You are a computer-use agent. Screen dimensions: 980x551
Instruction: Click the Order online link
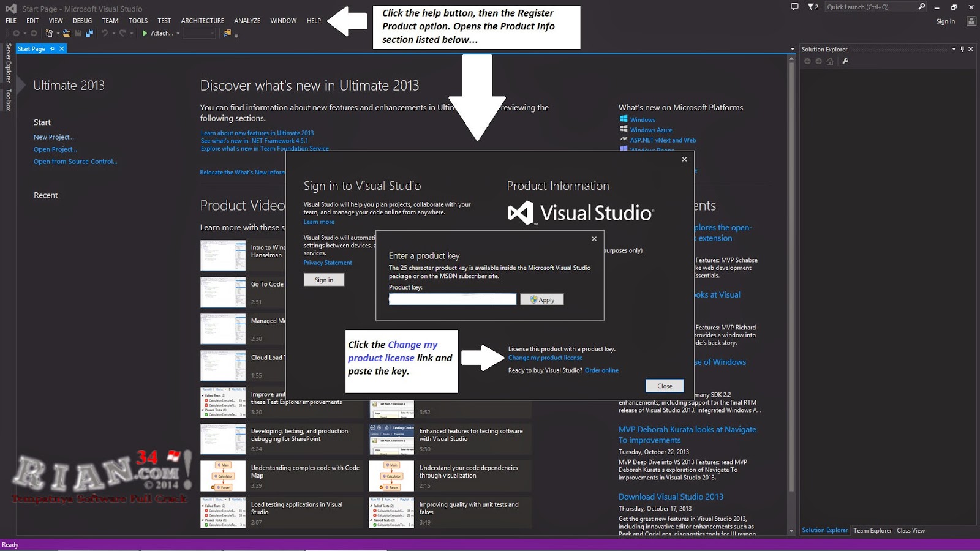(x=601, y=370)
